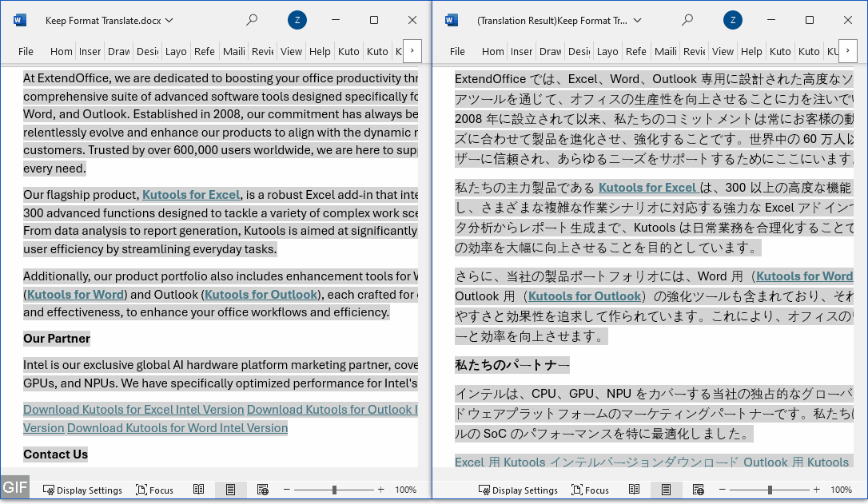Click zoom slider handle in right window

pos(770,490)
